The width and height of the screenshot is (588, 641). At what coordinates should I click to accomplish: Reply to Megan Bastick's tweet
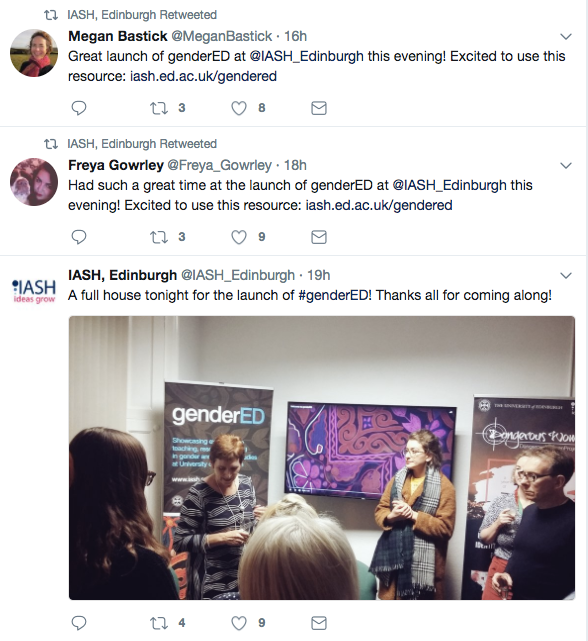pos(79,108)
